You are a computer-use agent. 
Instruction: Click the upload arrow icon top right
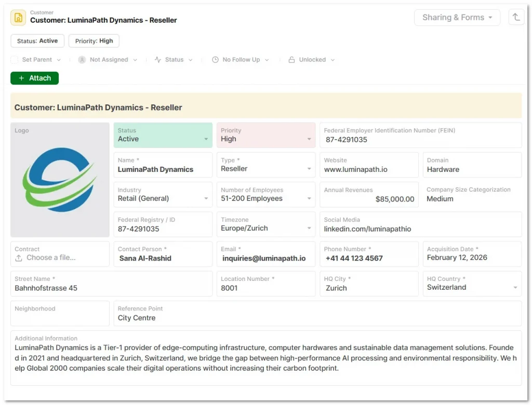pyautogui.click(x=516, y=17)
